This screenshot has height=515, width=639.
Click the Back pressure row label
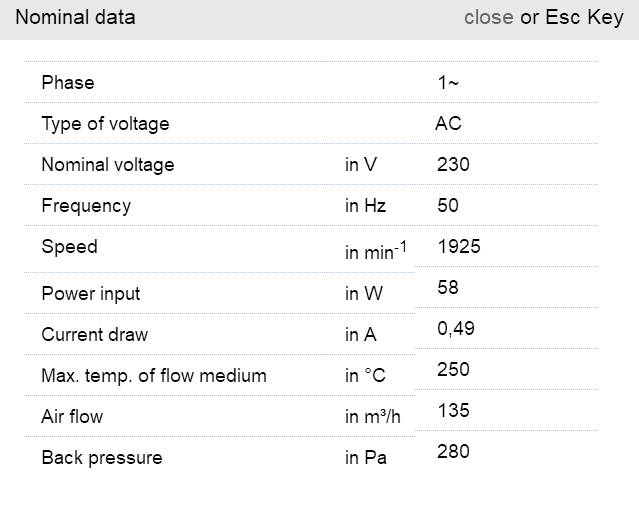pyautogui.click(x=101, y=458)
